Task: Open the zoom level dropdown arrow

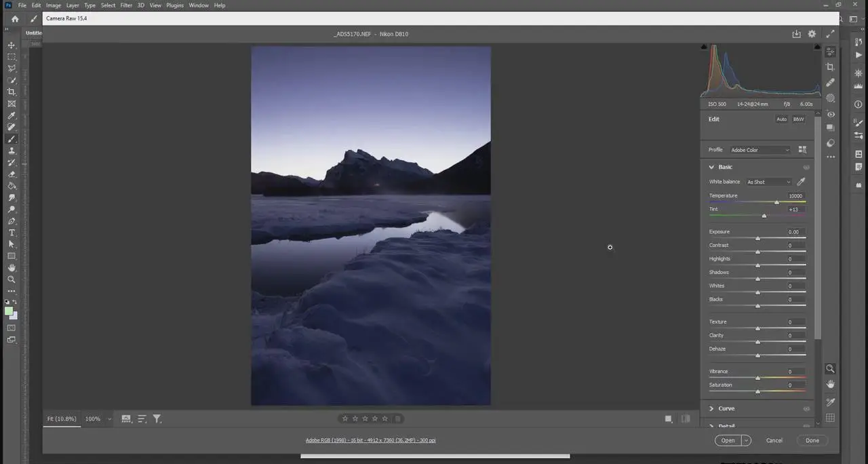Action: [x=109, y=419]
